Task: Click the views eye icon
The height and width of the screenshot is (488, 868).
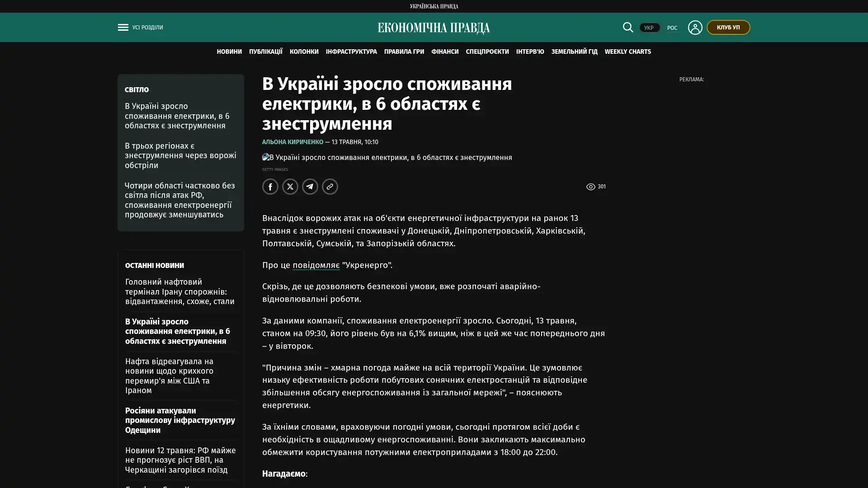Action: (x=590, y=187)
